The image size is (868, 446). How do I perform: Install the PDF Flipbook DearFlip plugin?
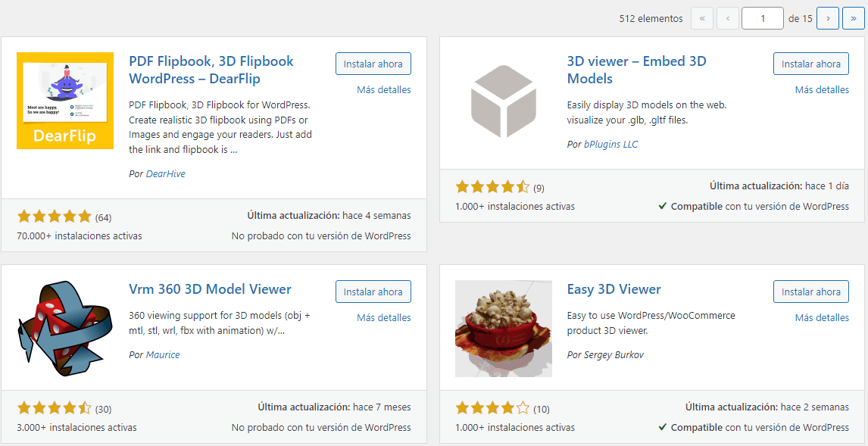373,64
